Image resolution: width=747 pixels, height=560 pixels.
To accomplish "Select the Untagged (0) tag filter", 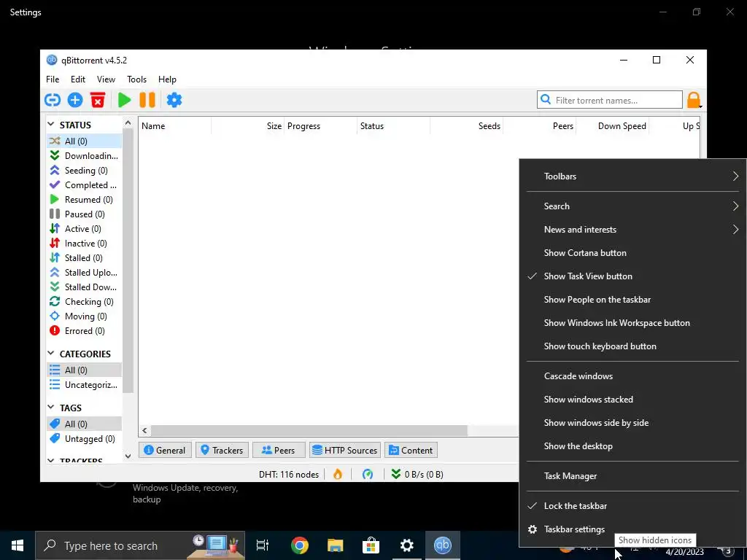I will (84, 438).
